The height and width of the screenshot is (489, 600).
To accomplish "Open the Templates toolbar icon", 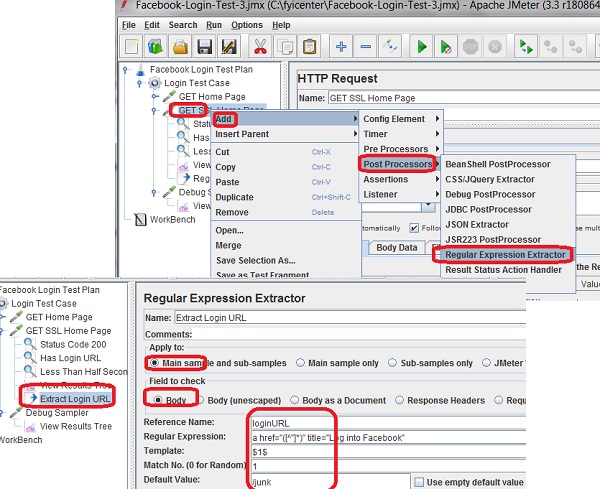I will [x=155, y=47].
